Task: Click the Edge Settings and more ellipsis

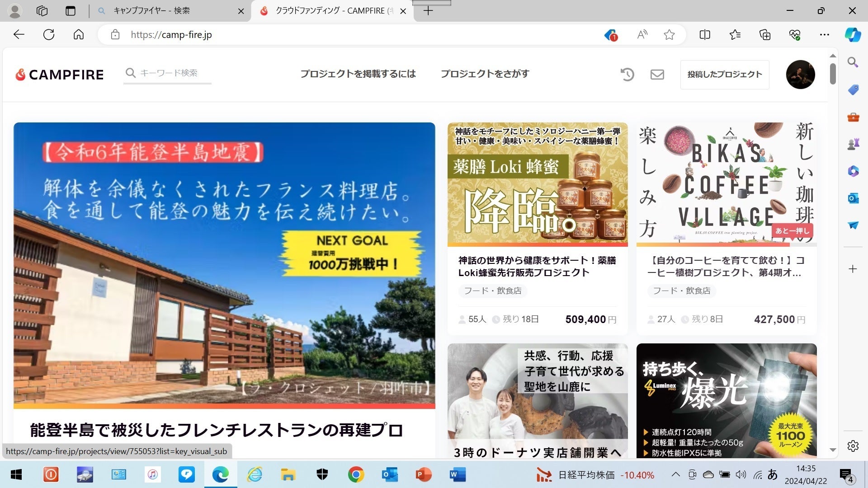Action: click(824, 35)
